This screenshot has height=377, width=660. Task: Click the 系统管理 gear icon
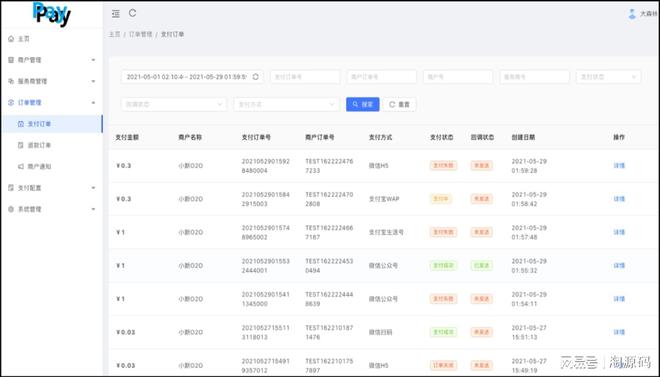(x=11, y=209)
